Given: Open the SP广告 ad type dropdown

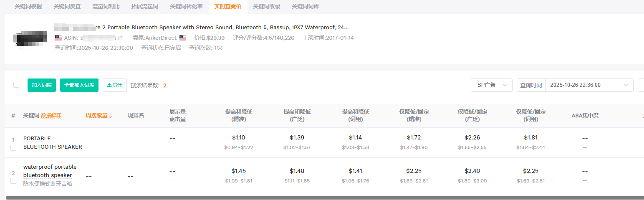Looking at the screenshot, I should pos(491,85).
